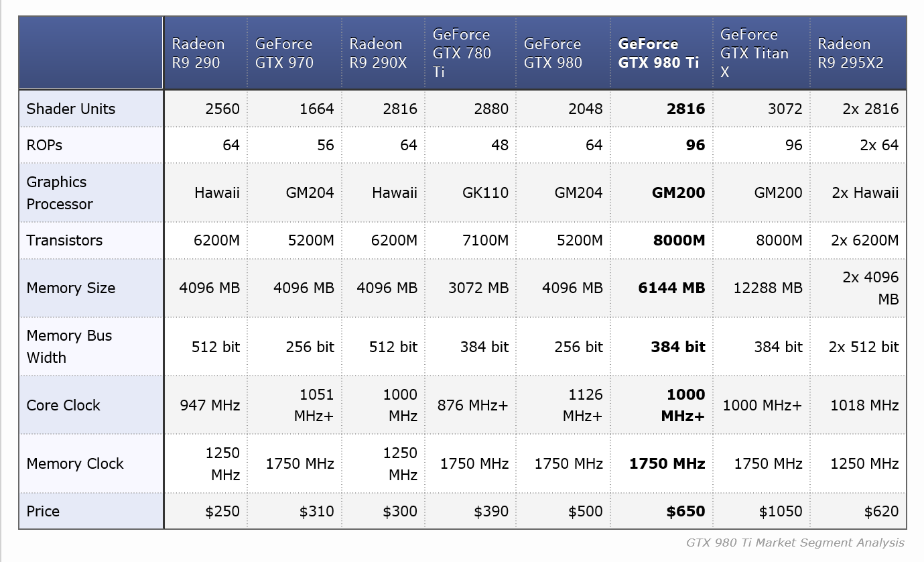Image resolution: width=924 pixels, height=562 pixels.
Task: Select the 12288 MB memory size cell
Action: [x=767, y=288]
